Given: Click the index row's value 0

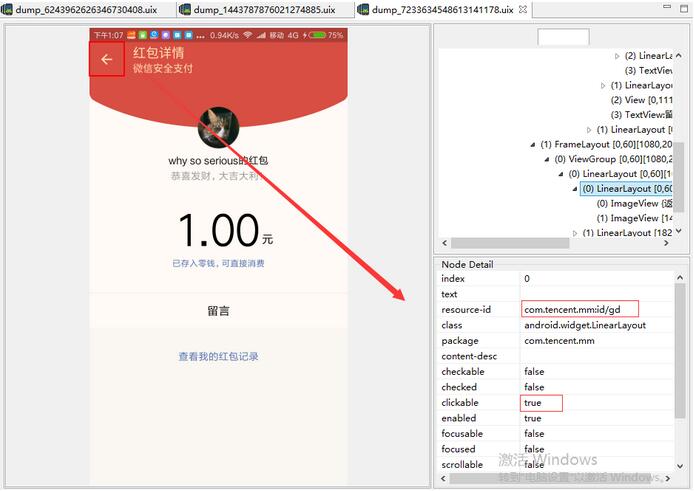Looking at the screenshot, I should (x=527, y=278).
